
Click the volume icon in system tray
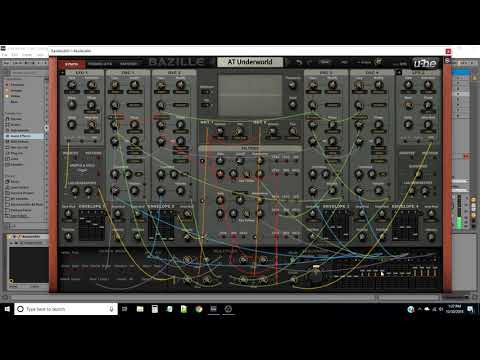[441, 309]
